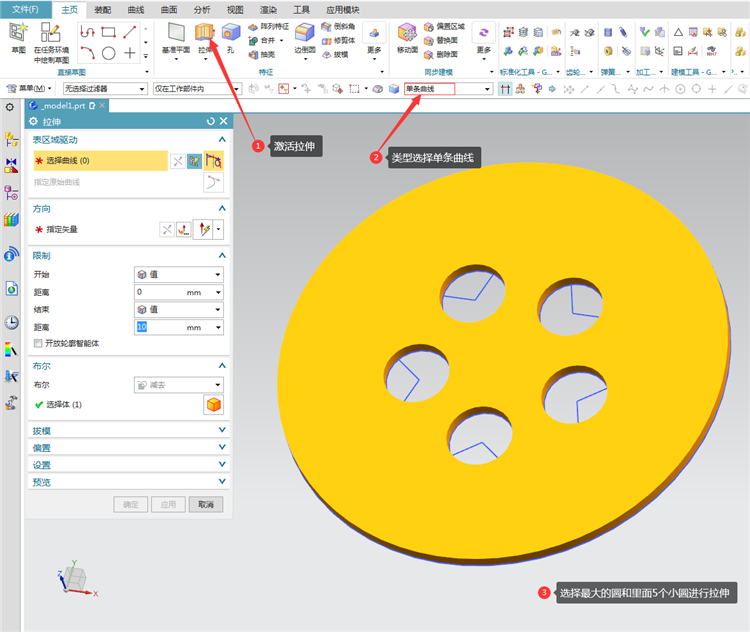Select the Move Face (移动面) tool
The height and width of the screenshot is (632, 750).
click(x=407, y=33)
